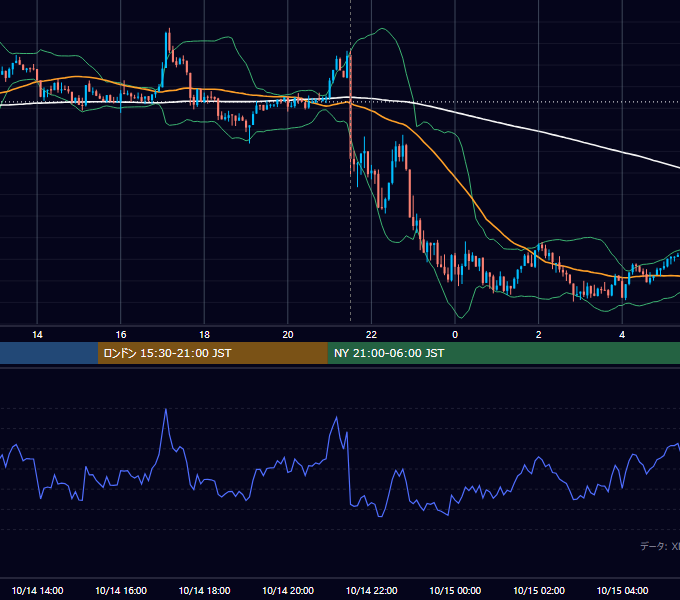680x600 pixels.
Task: Select the NY 21:00-06:00 JST session bar
Action: click(x=503, y=353)
